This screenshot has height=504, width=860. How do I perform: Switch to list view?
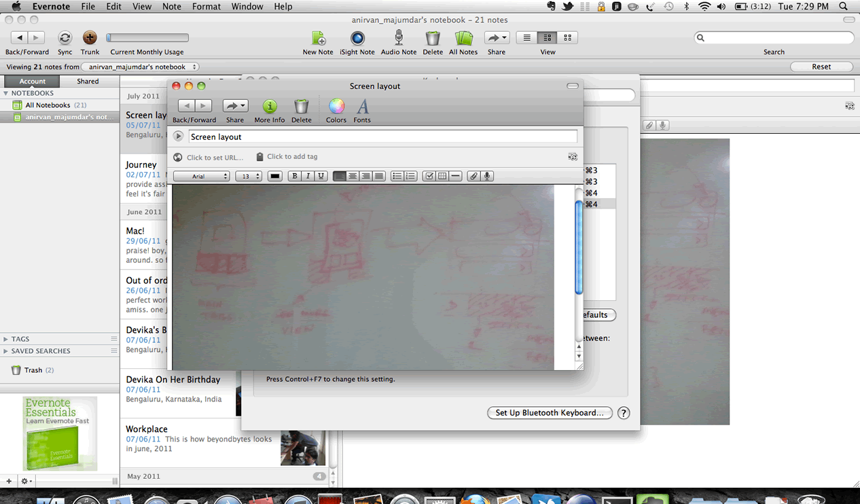point(526,38)
